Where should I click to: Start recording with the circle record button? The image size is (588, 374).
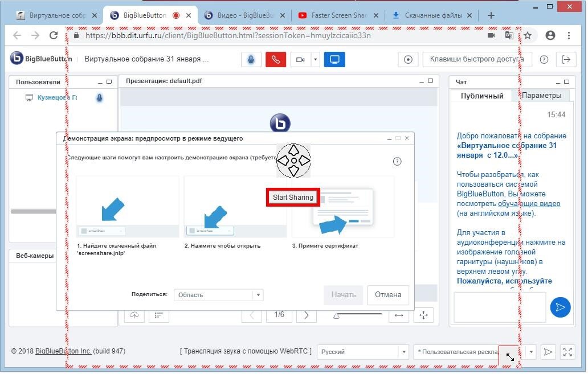point(408,60)
